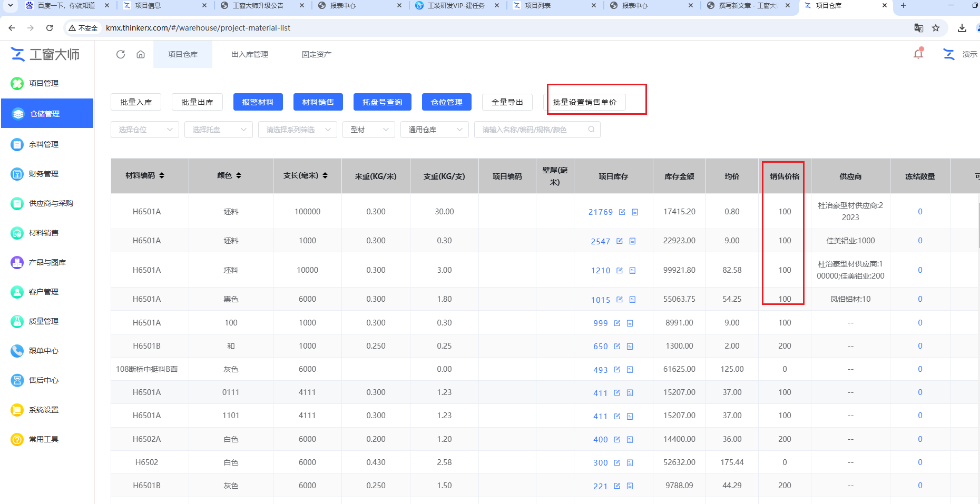Viewport: 980px width, 504px height.
Task: Expand the 选择仓位 dropdown
Action: coord(145,130)
